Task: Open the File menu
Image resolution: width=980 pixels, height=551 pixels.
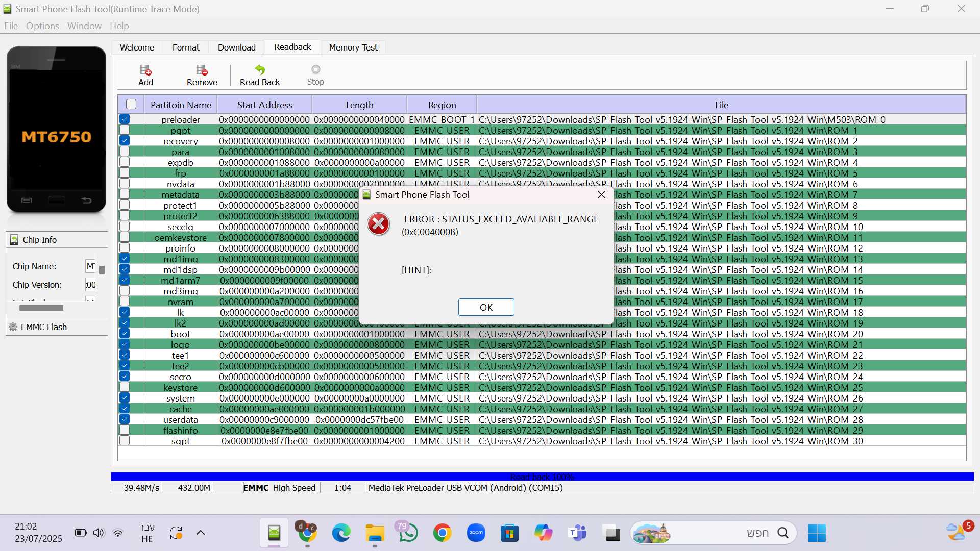Action: click(11, 26)
